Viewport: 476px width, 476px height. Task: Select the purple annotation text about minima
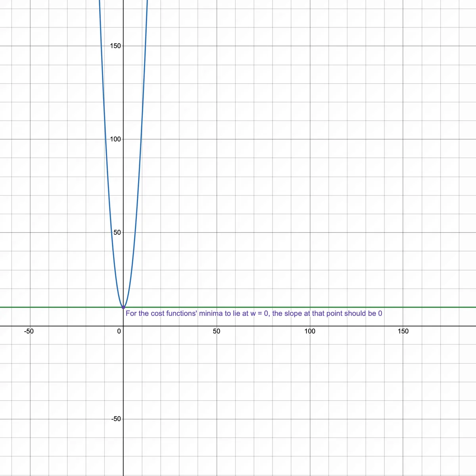click(253, 313)
